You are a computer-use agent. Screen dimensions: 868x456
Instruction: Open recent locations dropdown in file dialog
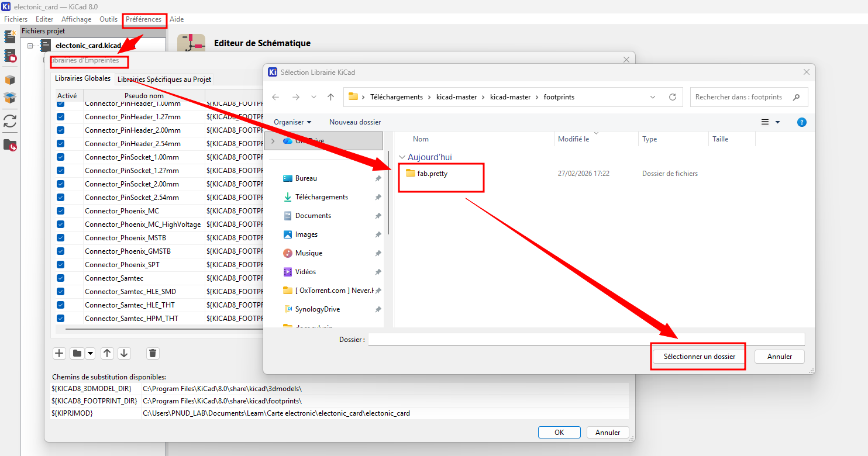[314, 97]
